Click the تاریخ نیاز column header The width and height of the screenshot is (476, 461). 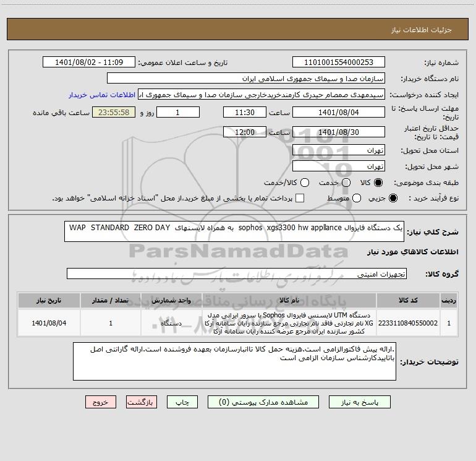[x=49, y=300]
